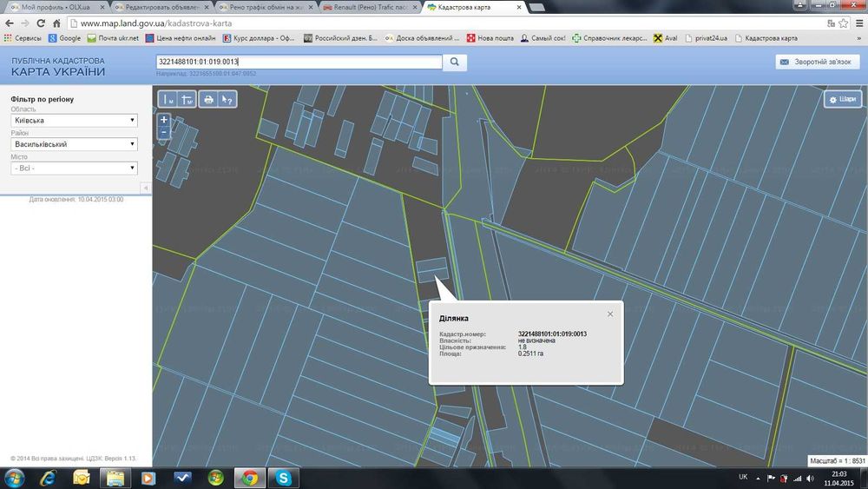The image size is (868, 489).
Task: Zoom out the map with minus button
Action: click(164, 132)
